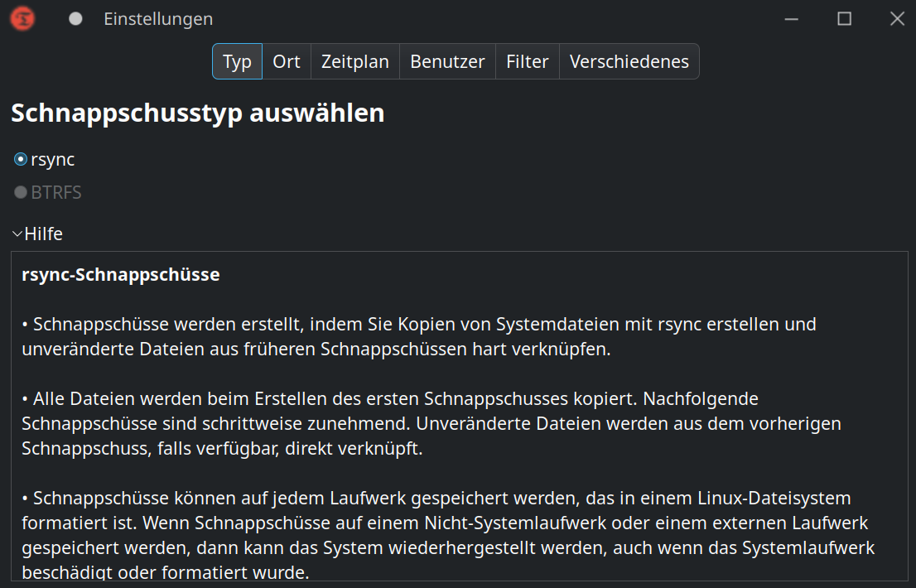Click the Hilfe label
916x588 pixels.
(x=43, y=234)
